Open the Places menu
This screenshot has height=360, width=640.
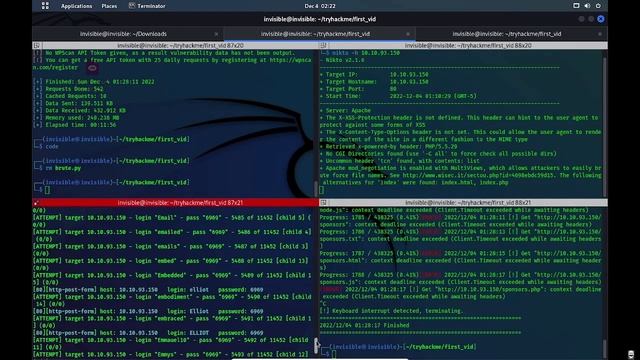coord(109,6)
